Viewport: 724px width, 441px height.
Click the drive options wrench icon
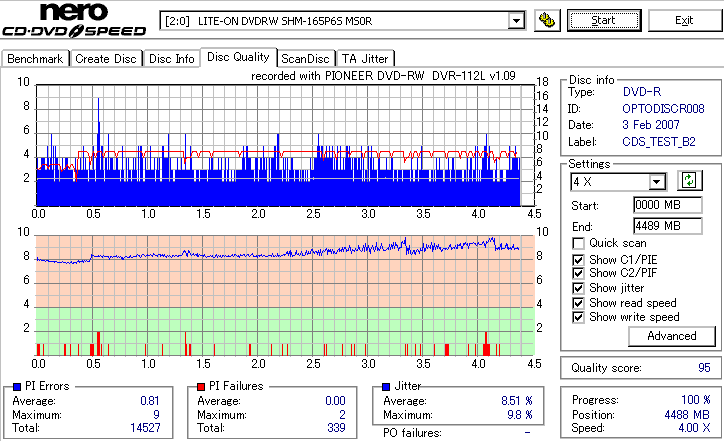[x=547, y=20]
